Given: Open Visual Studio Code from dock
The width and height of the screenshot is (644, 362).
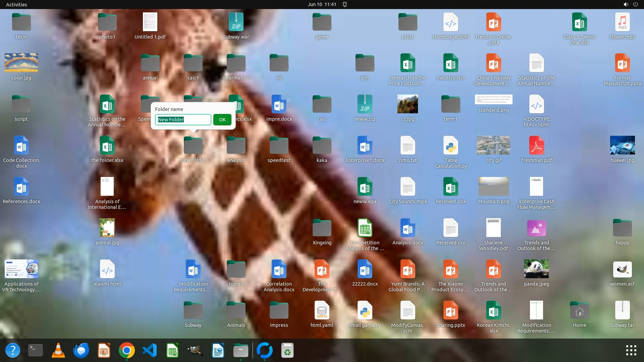Looking at the screenshot, I should [x=150, y=350].
